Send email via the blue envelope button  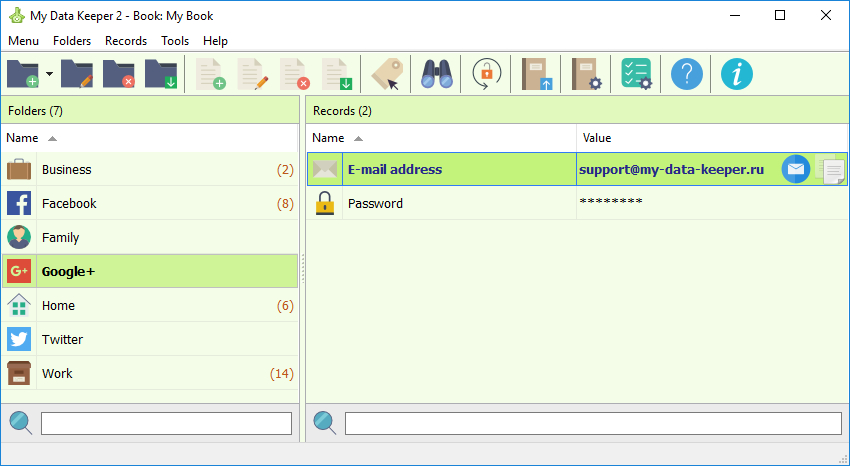coord(796,169)
